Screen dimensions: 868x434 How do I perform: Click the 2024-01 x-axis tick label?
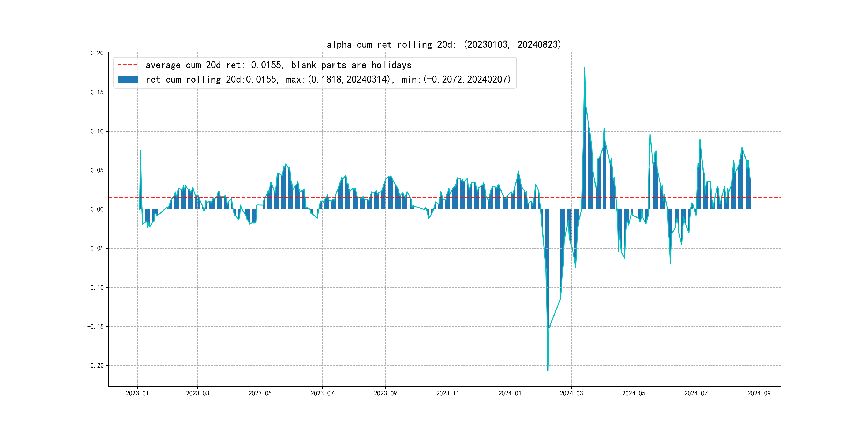tap(510, 393)
